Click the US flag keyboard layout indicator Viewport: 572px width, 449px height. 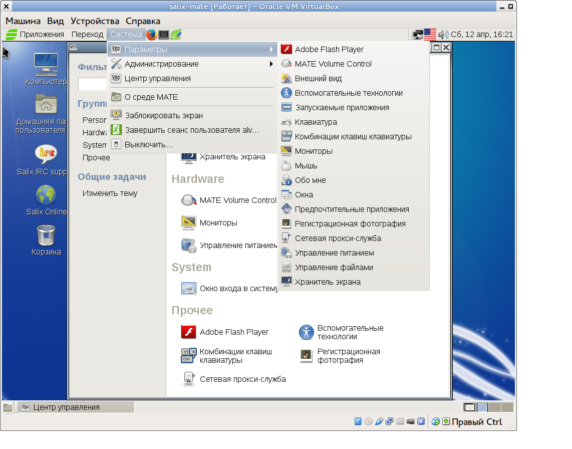[430, 35]
